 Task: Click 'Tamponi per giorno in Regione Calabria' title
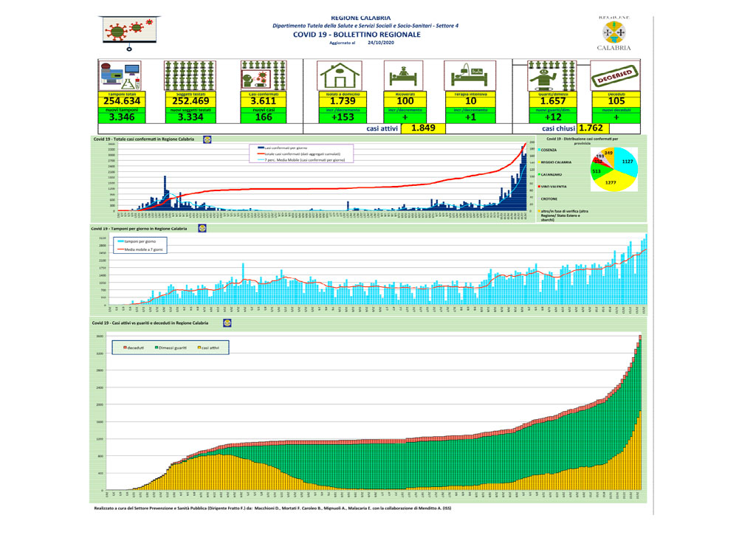click(139, 229)
